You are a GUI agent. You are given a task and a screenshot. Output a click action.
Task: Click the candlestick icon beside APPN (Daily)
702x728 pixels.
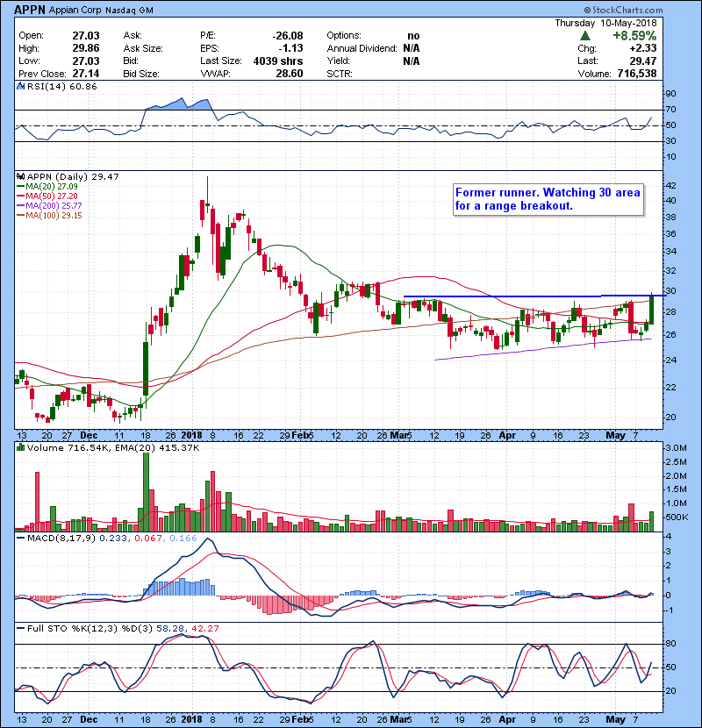point(21,176)
